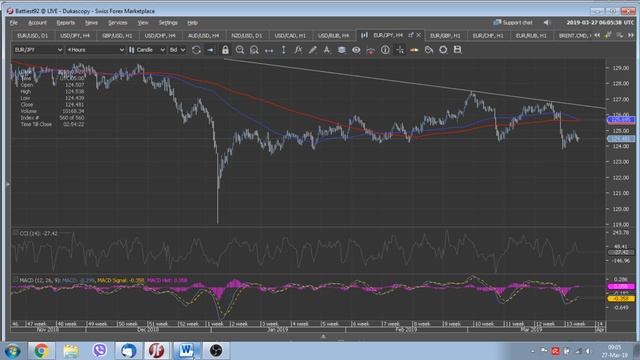Click the info circle icon
Viewport: 640px width, 360px height.
click(x=385, y=50)
